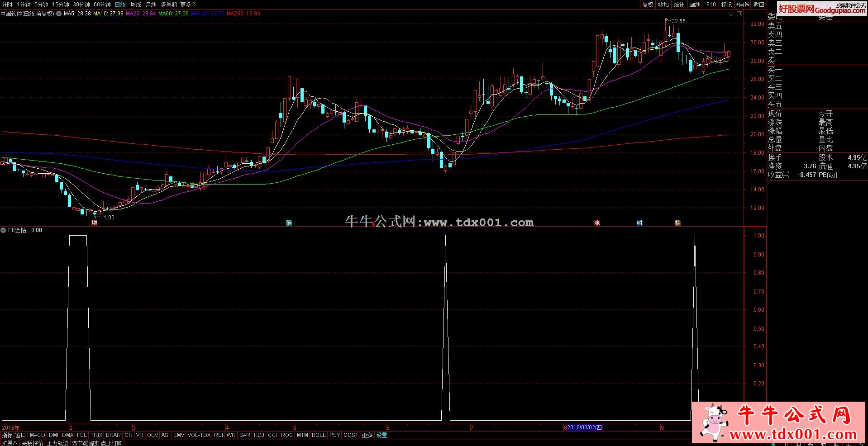Switch to the DMI indicator

point(53,435)
